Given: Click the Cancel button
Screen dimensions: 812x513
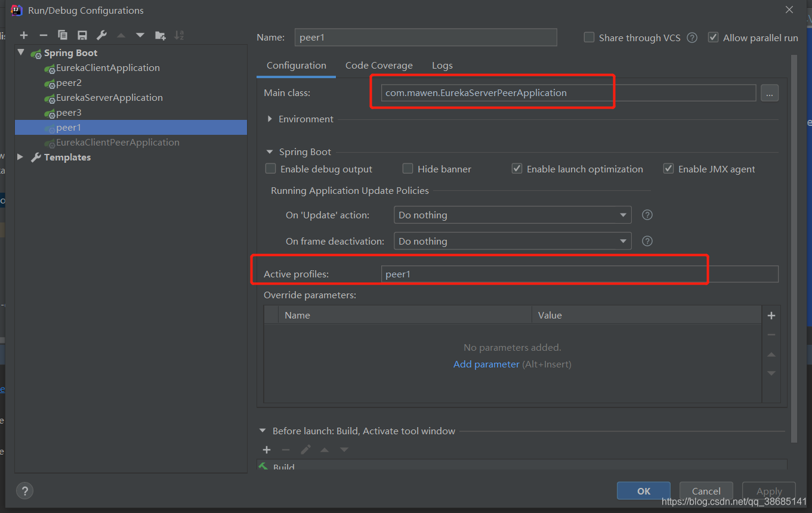Looking at the screenshot, I should pyautogui.click(x=706, y=491).
